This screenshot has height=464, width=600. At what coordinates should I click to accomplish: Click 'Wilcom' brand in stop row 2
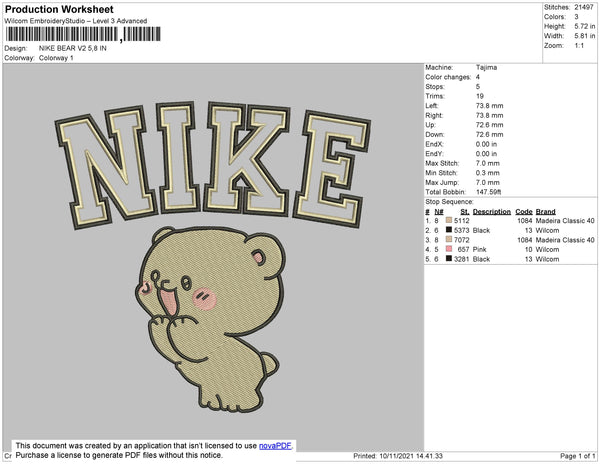[x=547, y=230]
